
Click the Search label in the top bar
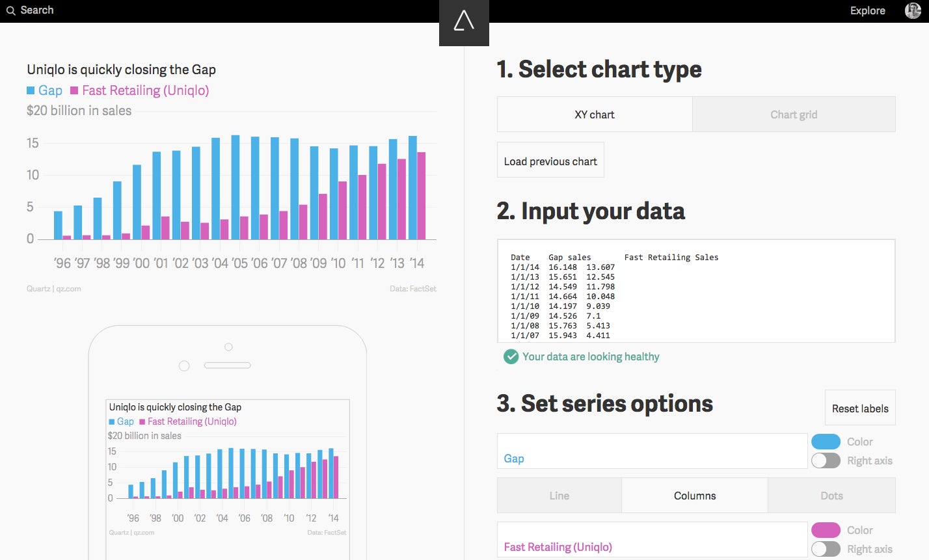pyautogui.click(x=37, y=10)
